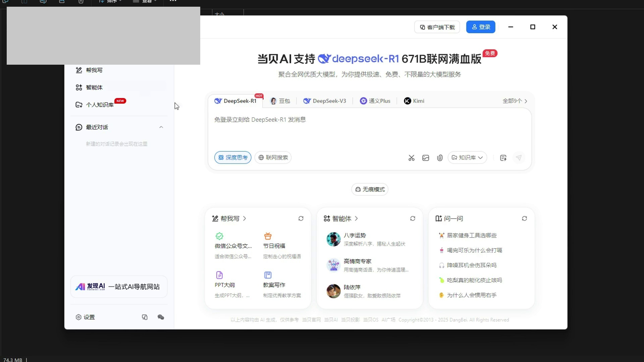Expand 全部9个 model list
The width and height of the screenshot is (644, 362).
[x=515, y=101]
